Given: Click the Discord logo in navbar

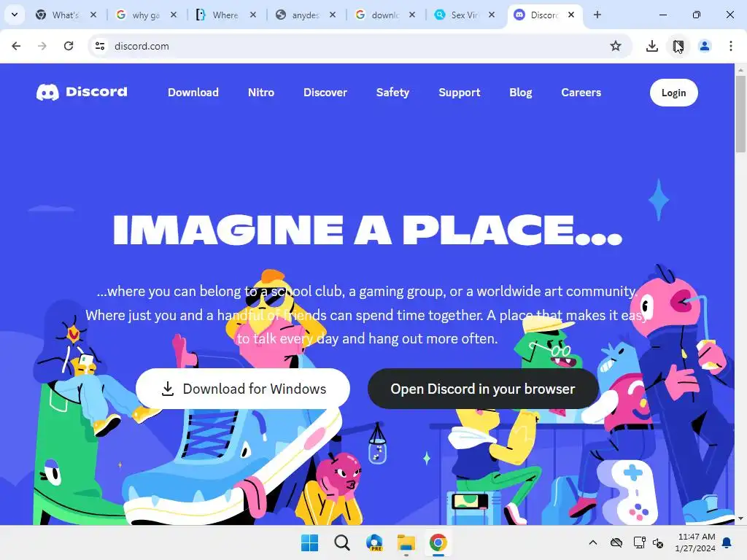Looking at the screenshot, I should [82, 92].
